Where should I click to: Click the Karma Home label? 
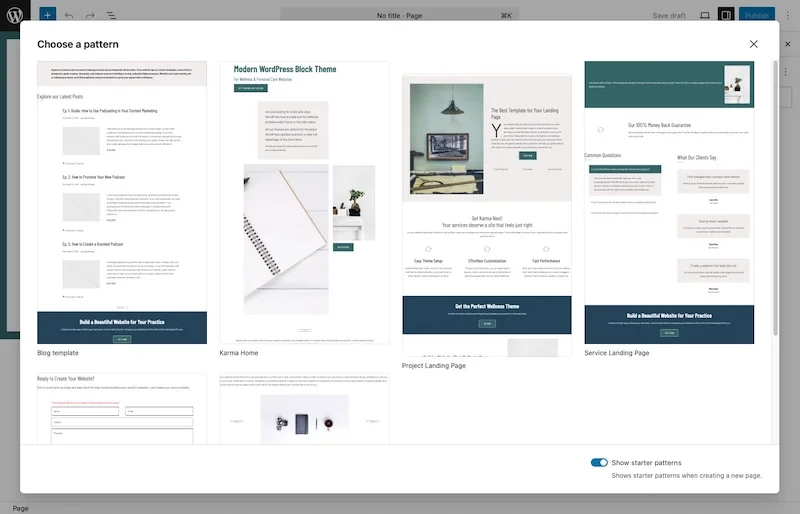(239, 353)
